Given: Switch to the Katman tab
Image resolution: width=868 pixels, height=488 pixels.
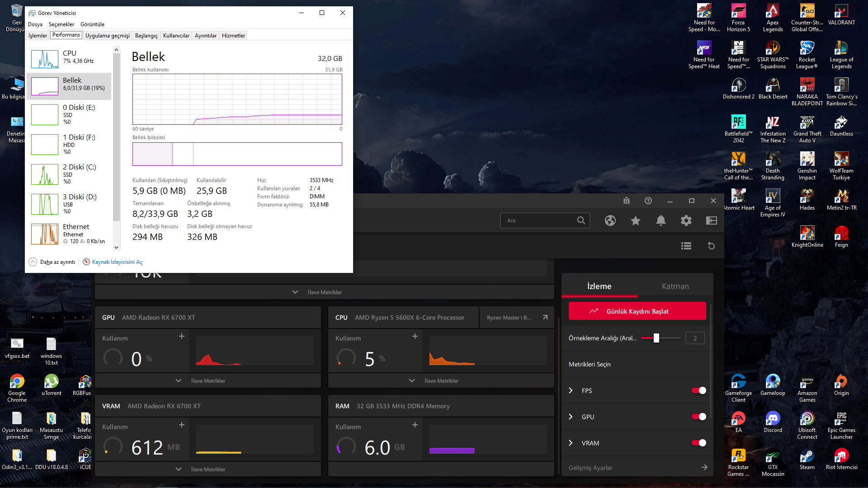Looking at the screenshot, I should (x=675, y=286).
